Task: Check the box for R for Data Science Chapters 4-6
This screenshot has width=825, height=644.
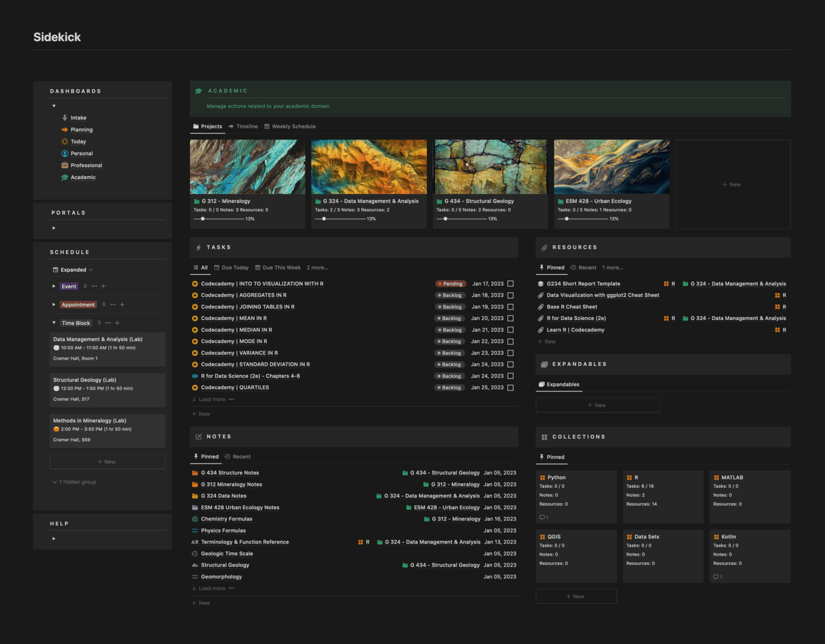Action: (x=510, y=376)
